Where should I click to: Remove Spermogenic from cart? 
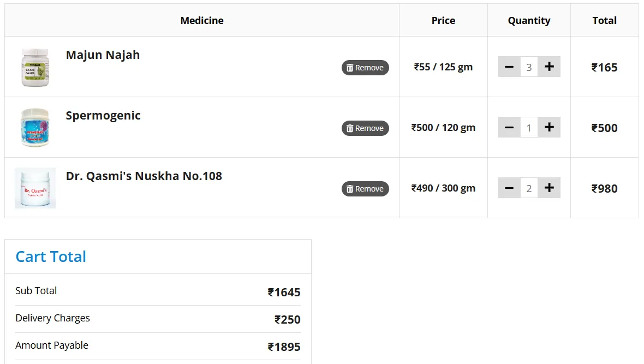pos(365,128)
